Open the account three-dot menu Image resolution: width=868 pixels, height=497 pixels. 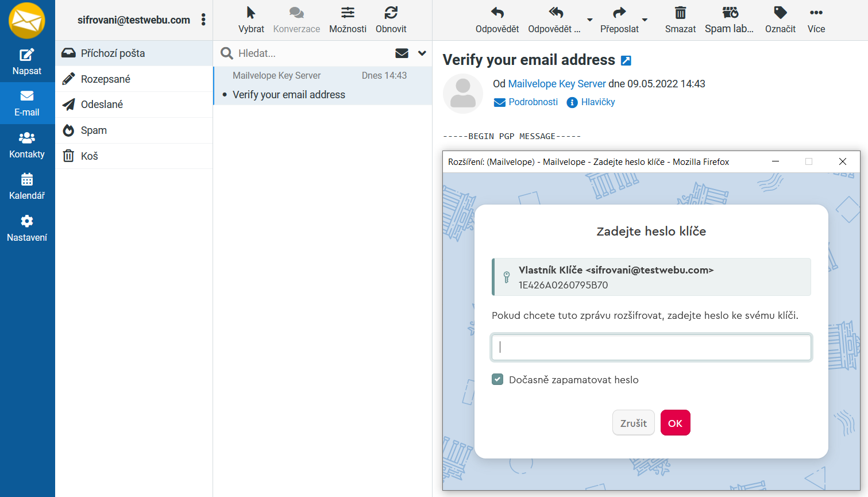point(203,20)
